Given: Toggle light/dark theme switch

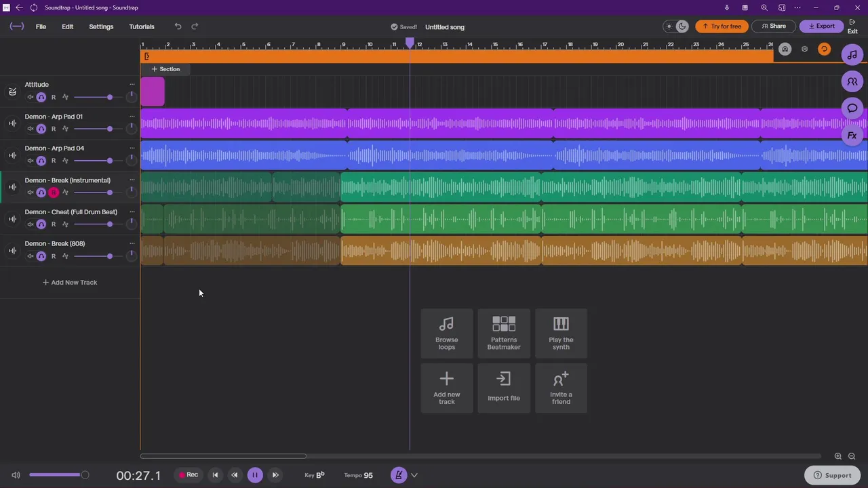Looking at the screenshot, I should (x=675, y=26).
